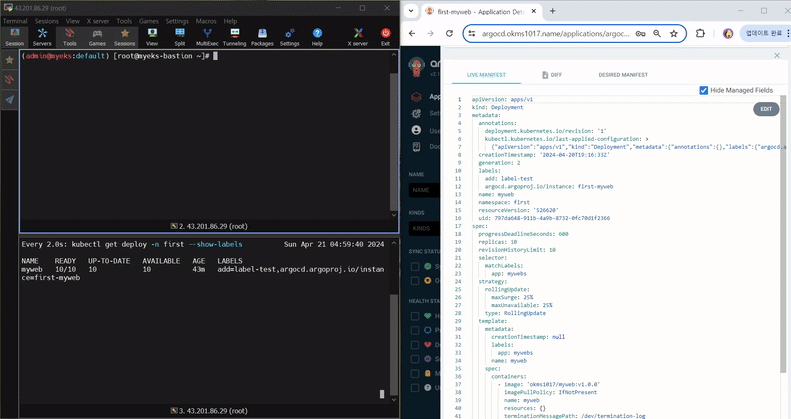Image resolution: width=791 pixels, height=419 pixels.
Task: Open the Session toolbar icon in MobaXterm
Action: (15, 37)
